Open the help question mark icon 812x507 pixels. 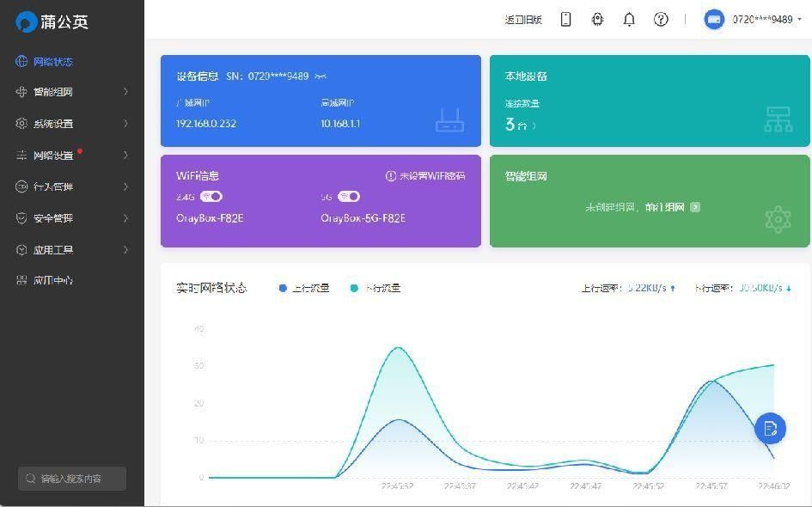tap(660, 19)
